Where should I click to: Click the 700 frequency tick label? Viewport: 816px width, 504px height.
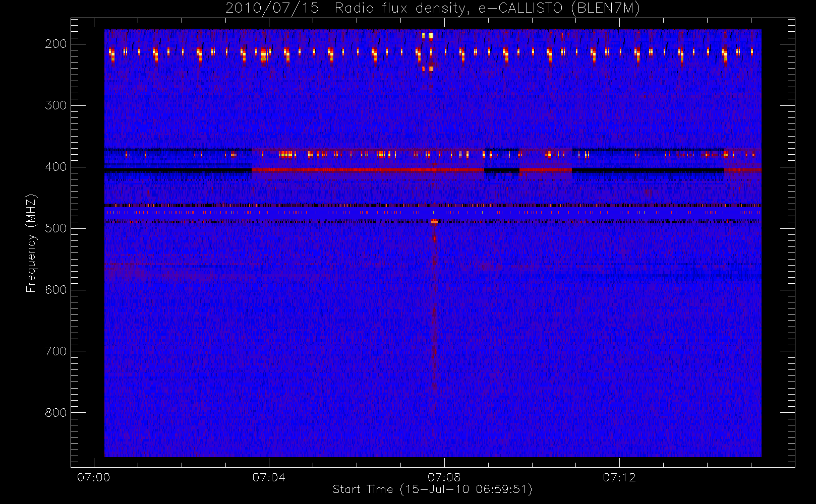click(56, 351)
